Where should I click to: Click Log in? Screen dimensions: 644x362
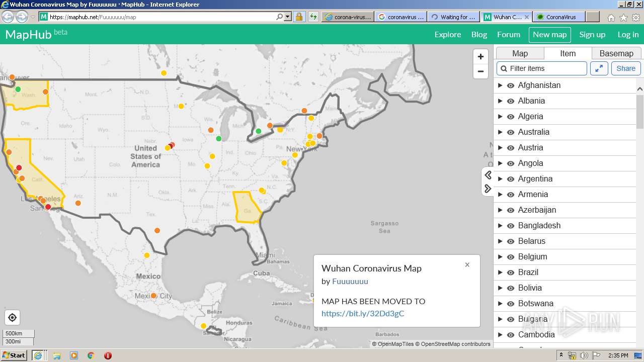pyautogui.click(x=628, y=35)
